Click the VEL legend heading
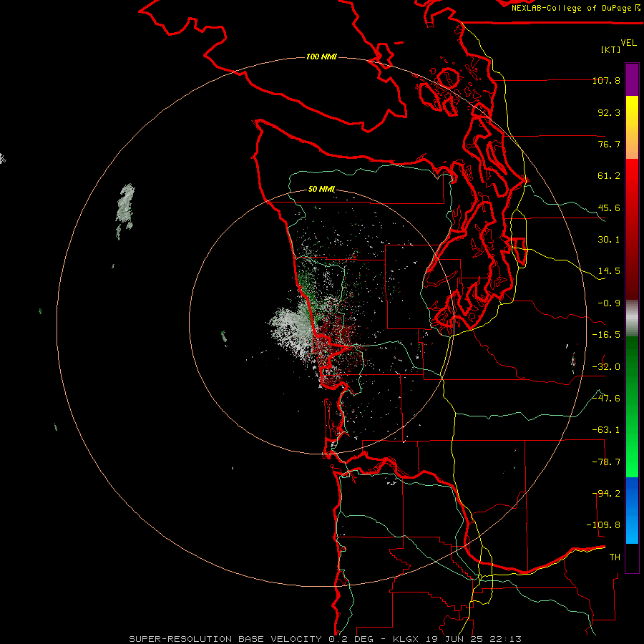 pos(628,43)
